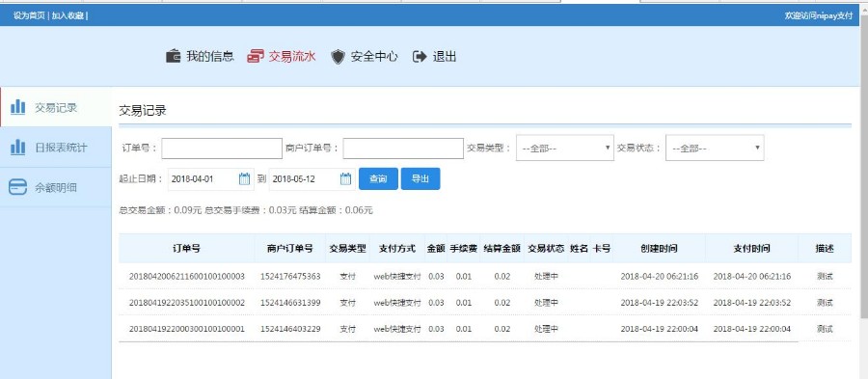Image resolution: width=868 pixels, height=379 pixels.
Task: Click the red card icon for 交易流水
Action: (x=256, y=57)
